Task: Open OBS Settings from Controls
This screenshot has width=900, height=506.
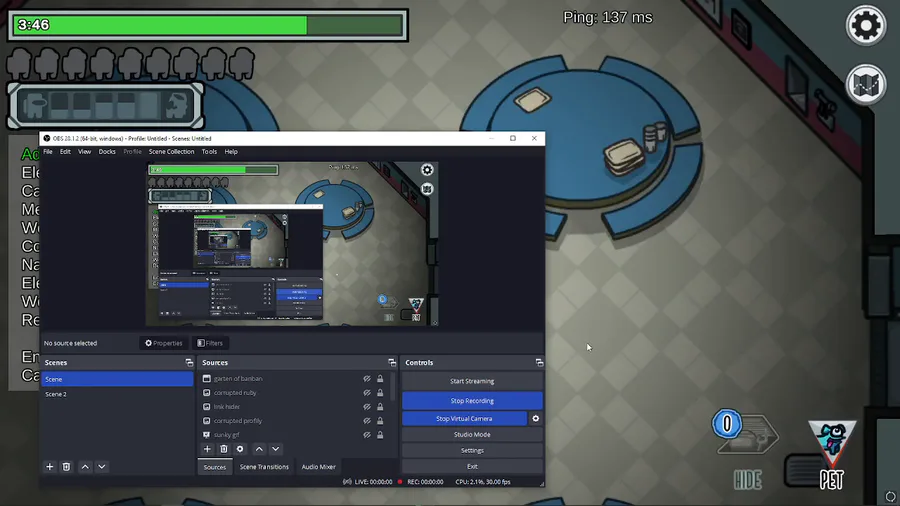Action: tap(472, 450)
